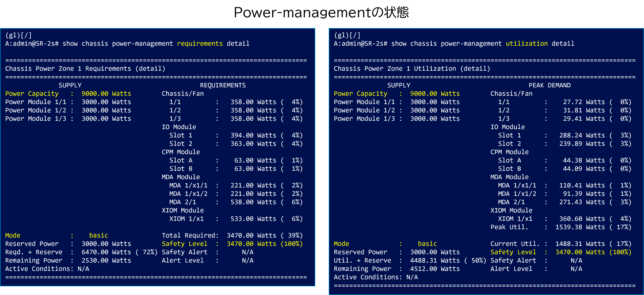Click the left panel Safety Level 3470.00 Watts line
Image resolution: width=644 pixels, height=295 pixels.
(x=232, y=244)
